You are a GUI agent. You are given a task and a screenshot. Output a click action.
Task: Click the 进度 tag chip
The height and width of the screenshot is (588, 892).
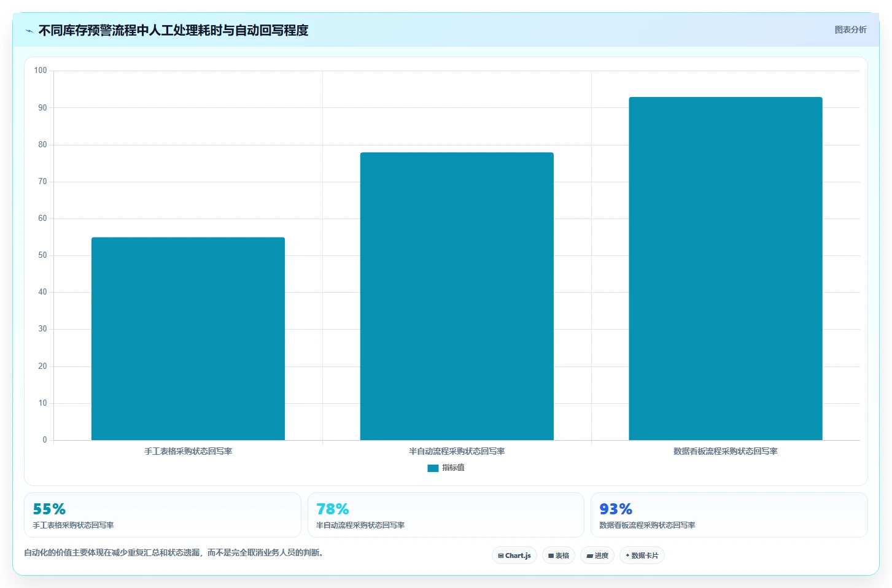point(597,555)
